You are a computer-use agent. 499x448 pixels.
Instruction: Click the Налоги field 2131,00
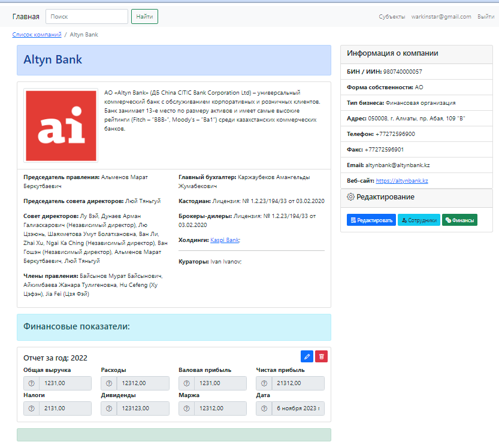[65, 408]
